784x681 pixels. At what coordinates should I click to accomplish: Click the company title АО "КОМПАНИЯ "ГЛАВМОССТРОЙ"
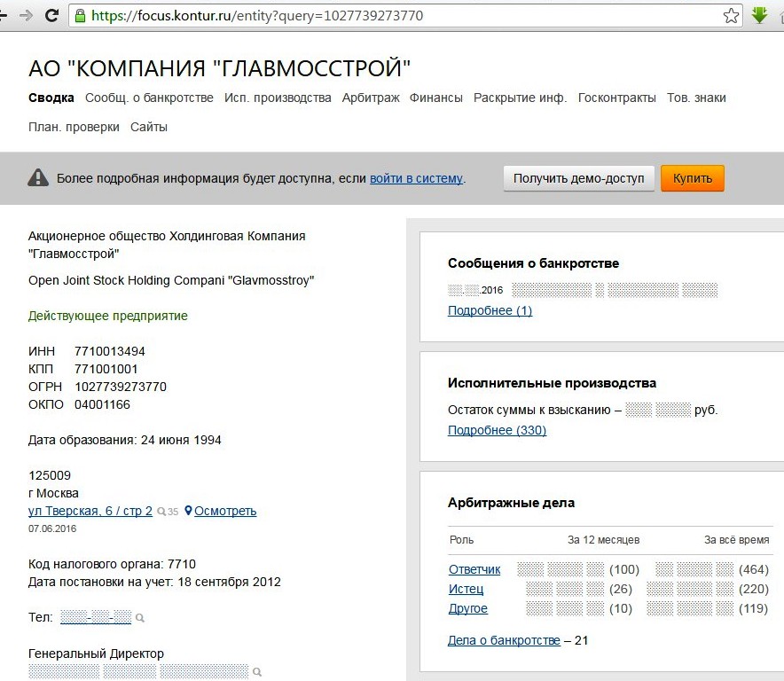pyautogui.click(x=219, y=68)
